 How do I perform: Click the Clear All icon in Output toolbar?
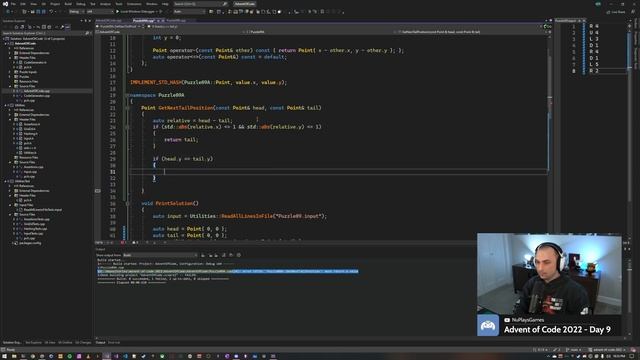[224, 255]
